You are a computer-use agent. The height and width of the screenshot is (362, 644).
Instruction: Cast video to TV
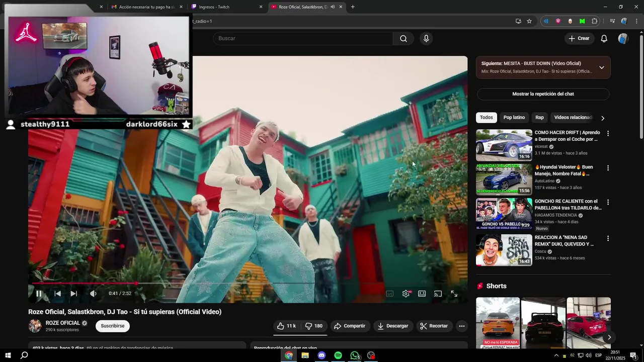(438, 294)
